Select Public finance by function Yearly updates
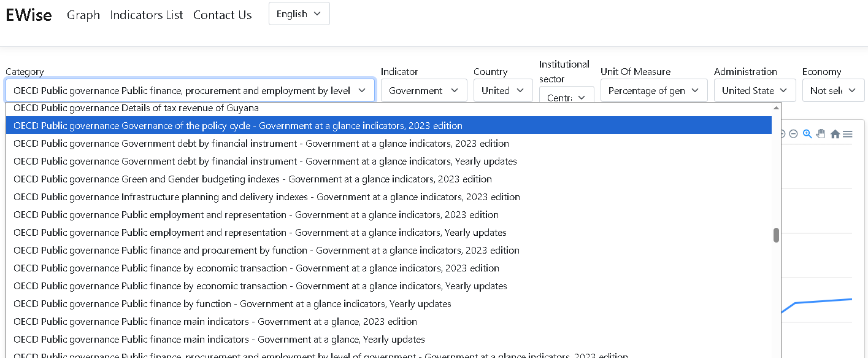 tap(389, 303)
